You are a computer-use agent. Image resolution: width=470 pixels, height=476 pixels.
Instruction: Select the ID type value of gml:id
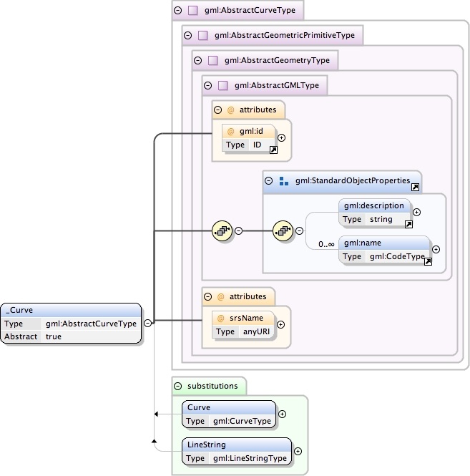click(x=258, y=145)
